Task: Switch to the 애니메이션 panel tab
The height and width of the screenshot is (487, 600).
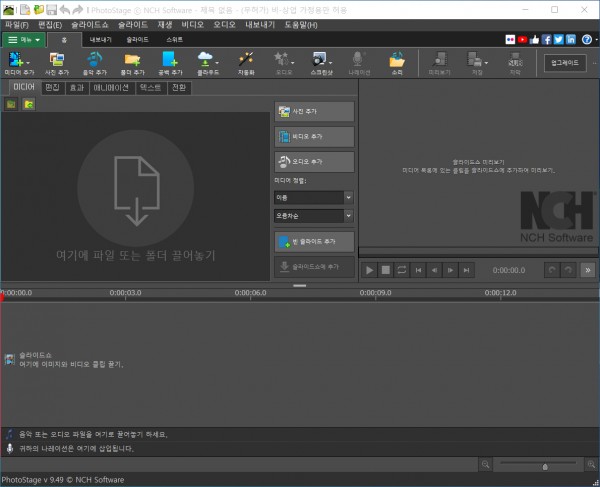Action: [x=111, y=88]
